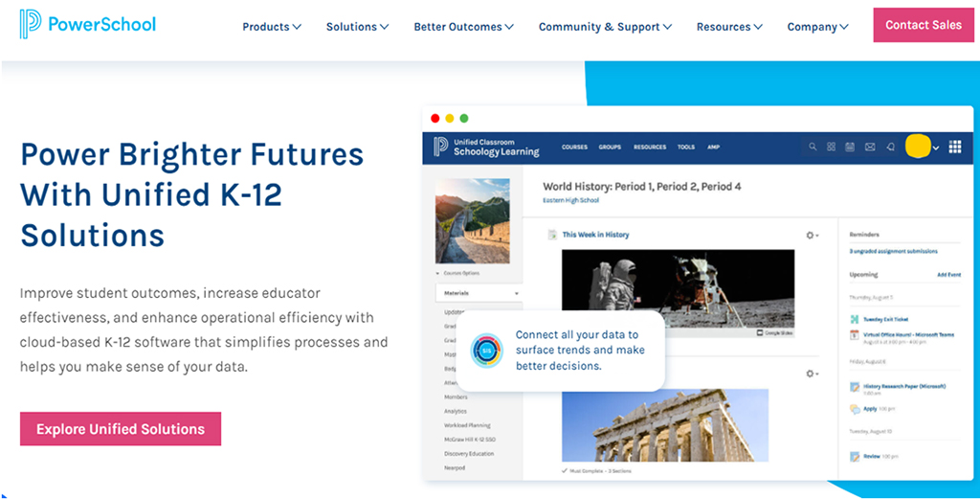Click the red window dot on mockup

435,118
